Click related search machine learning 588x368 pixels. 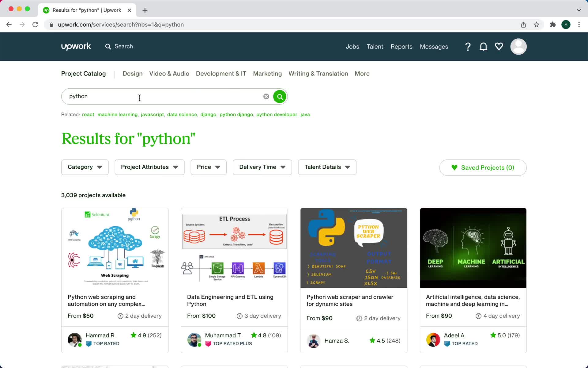118,114
